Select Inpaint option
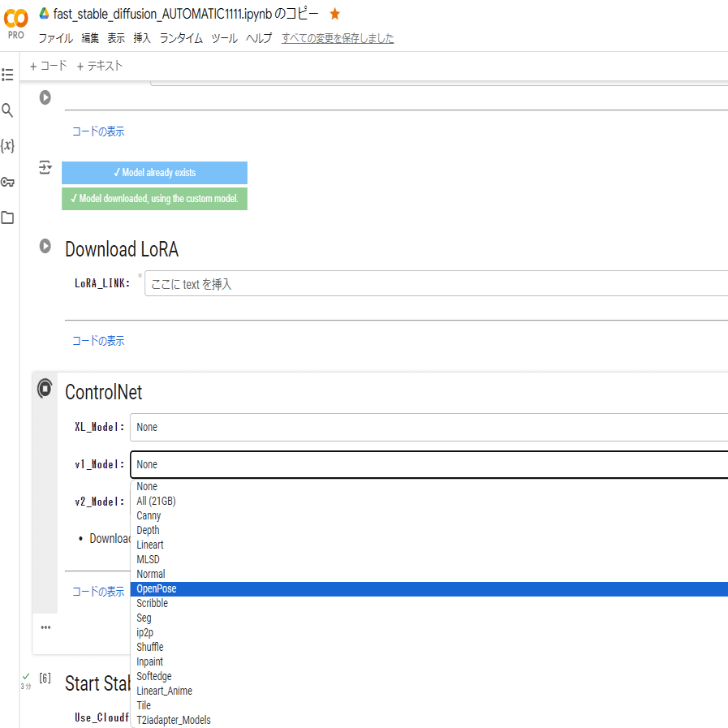 point(429,661)
